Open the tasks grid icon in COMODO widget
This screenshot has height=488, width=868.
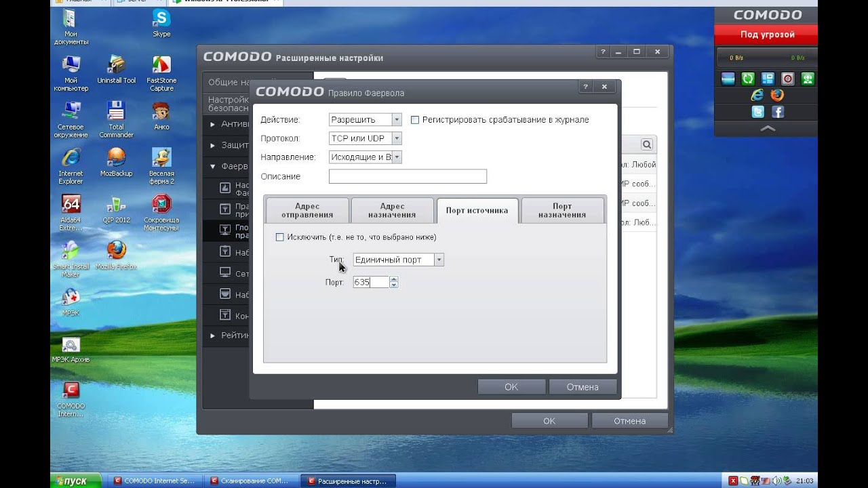click(768, 79)
